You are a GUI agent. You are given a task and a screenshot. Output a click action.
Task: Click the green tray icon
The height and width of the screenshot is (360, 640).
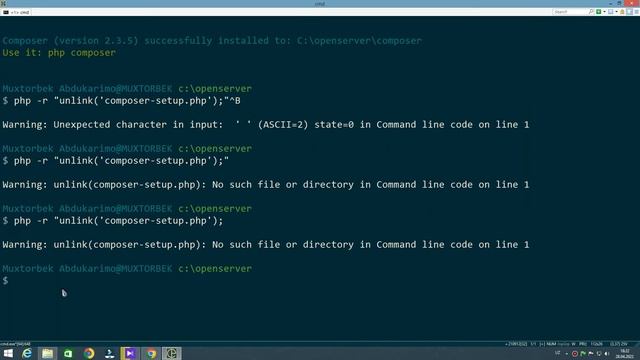583,354
